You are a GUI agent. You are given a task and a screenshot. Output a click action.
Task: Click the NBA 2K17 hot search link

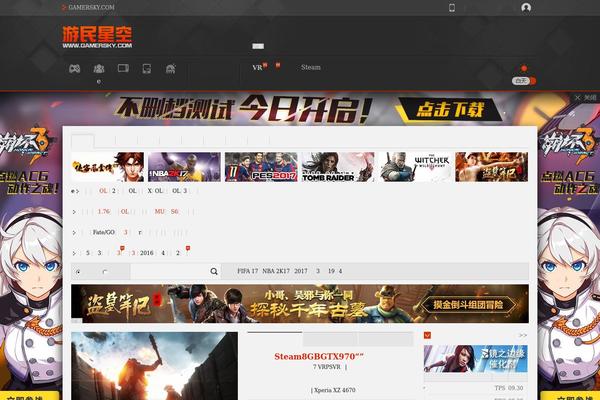coord(276,271)
